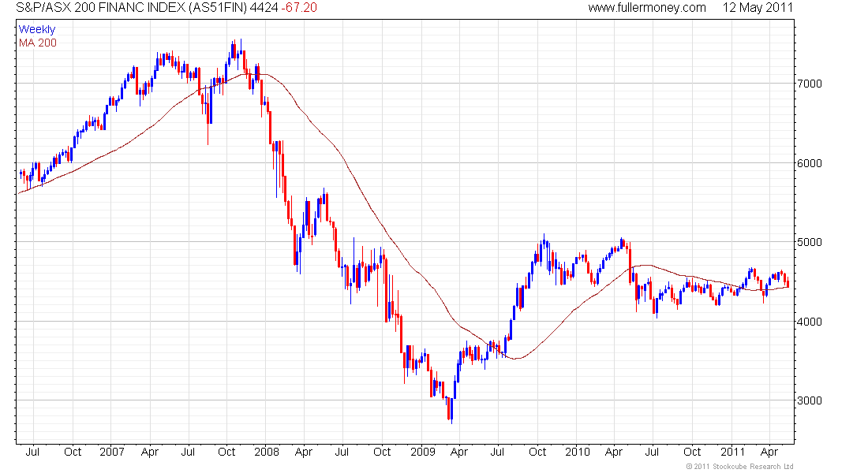This screenshot has height=473, width=868.
Task: Click the red change value -67.20
Action: [299, 8]
